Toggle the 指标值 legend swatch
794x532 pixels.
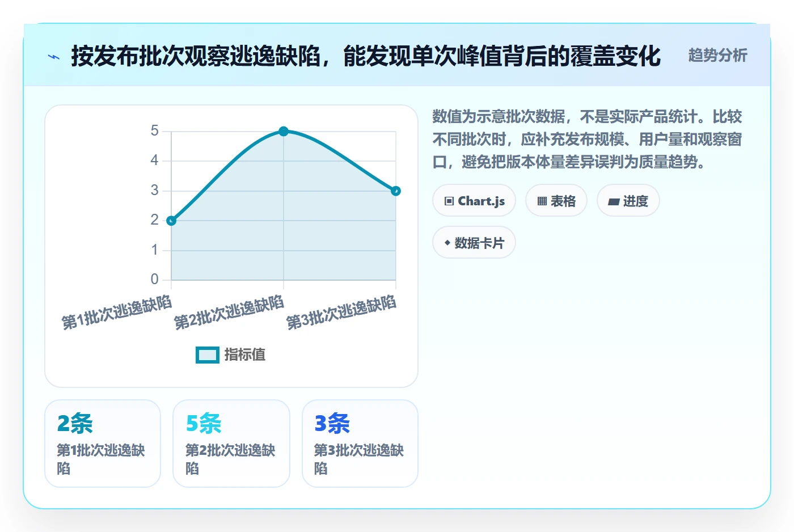click(208, 355)
